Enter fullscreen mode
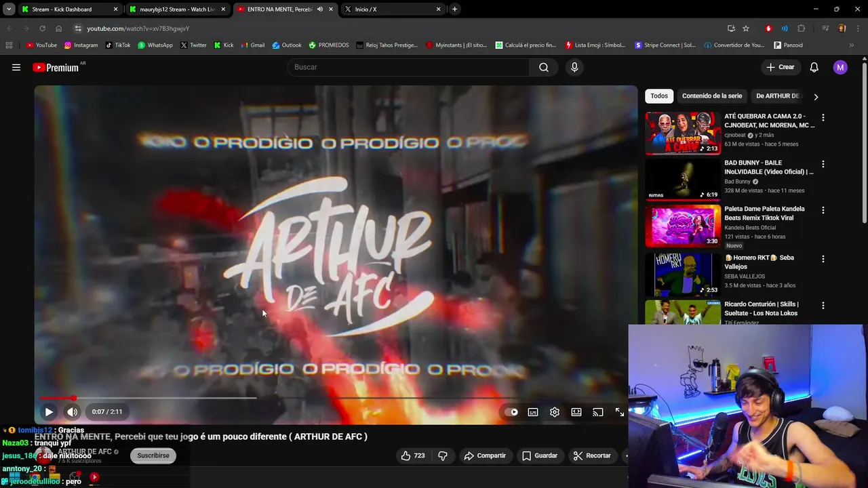Screen dimensions: 868x488 (620, 411)
